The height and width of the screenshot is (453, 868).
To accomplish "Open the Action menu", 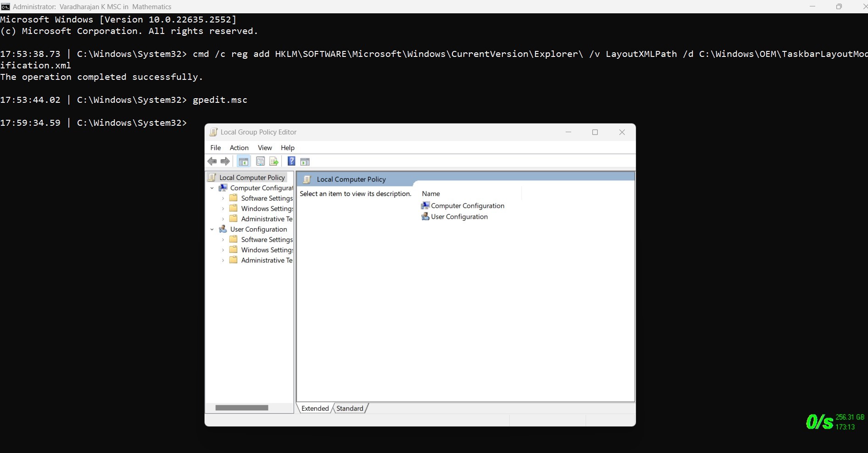I will tap(239, 148).
